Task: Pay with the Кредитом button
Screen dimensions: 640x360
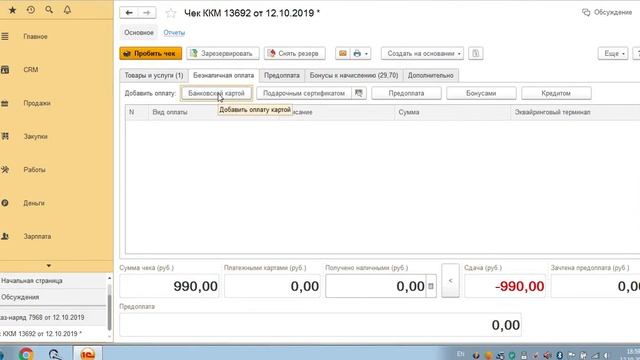Action: click(556, 93)
